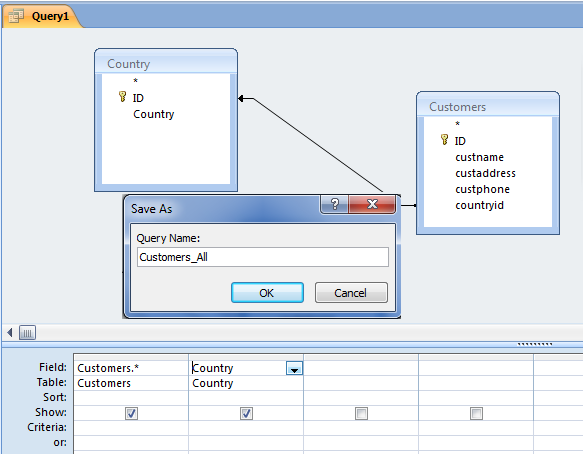Click the Query Name text field

(x=262, y=257)
